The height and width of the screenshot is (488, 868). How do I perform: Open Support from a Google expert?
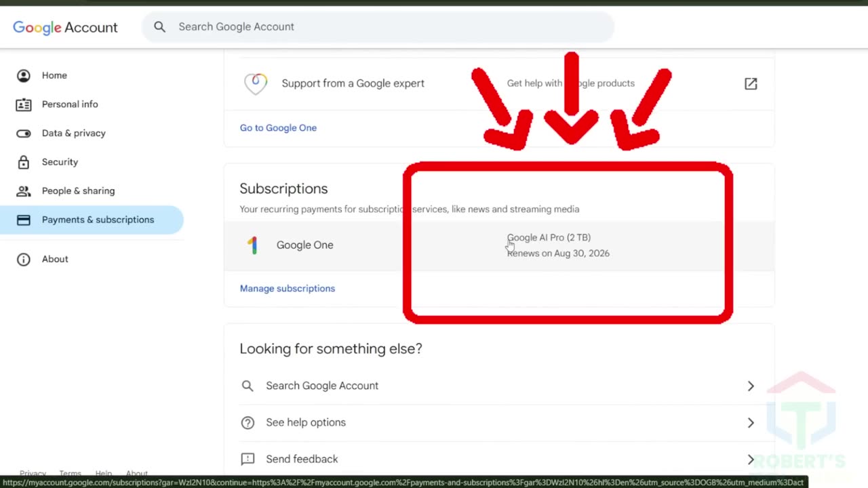point(499,83)
